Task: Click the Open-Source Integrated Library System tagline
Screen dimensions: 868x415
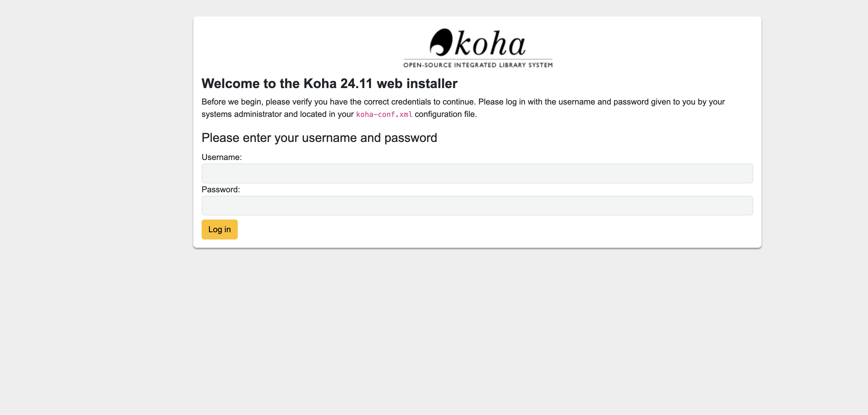Action: 478,65
